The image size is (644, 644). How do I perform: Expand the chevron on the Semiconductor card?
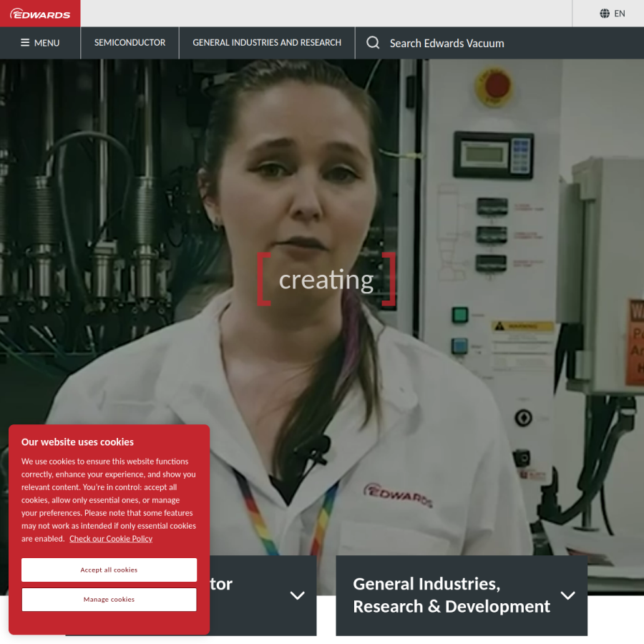click(x=298, y=595)
